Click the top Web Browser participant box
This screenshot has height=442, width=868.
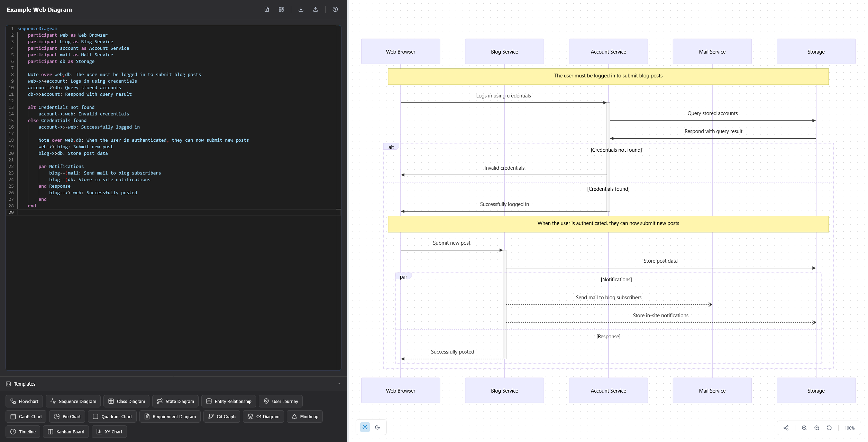click(x=401, y=51)
